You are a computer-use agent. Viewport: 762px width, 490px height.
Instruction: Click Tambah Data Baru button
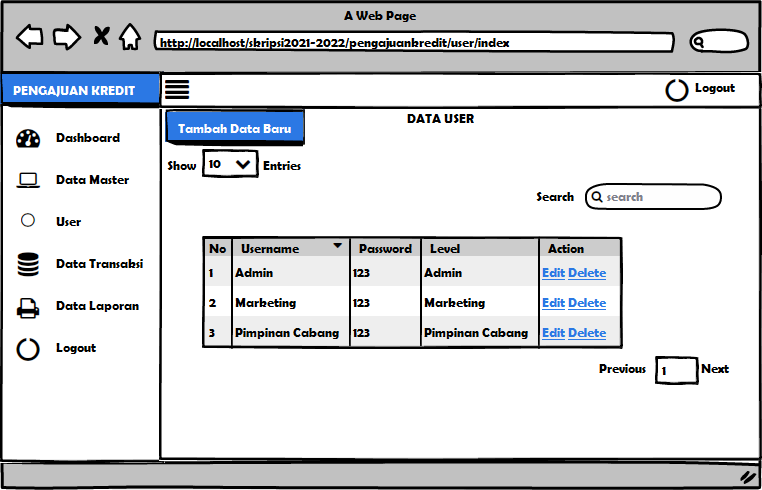tap(235, 127)
